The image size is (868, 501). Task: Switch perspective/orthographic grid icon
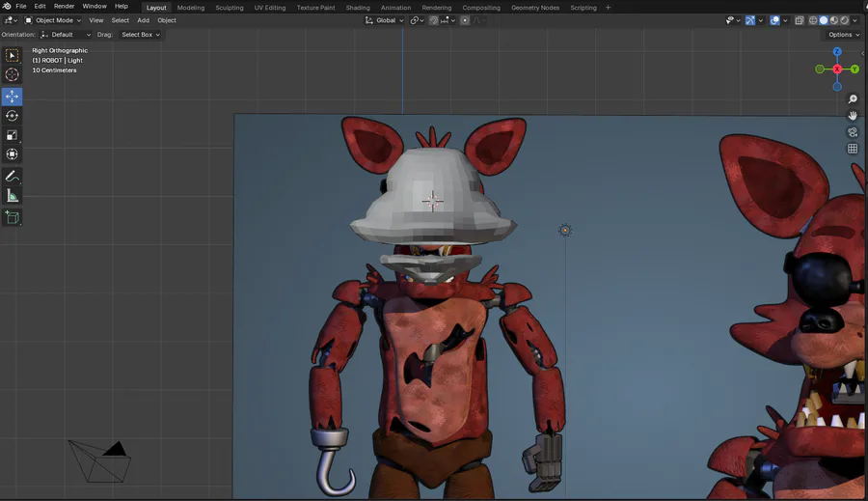pyautogui.click(x=853, y=149)
